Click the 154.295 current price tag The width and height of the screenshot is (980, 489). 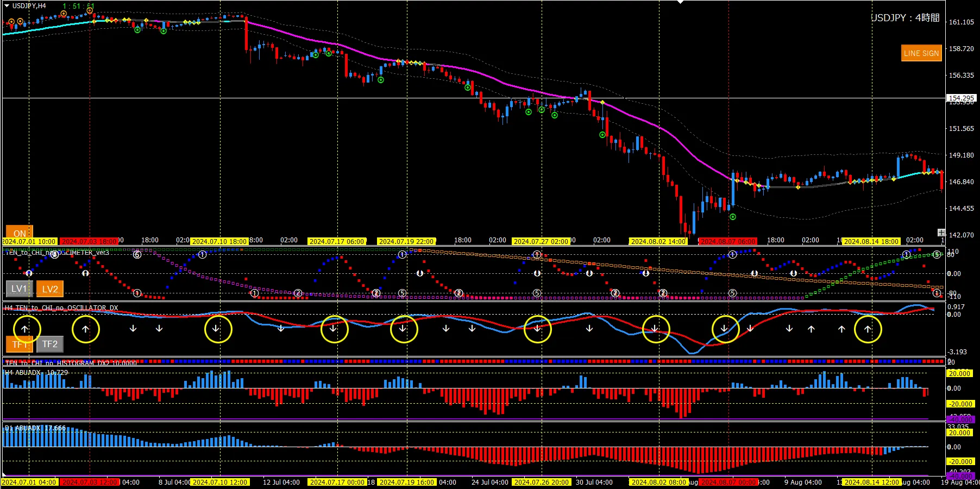(962, 98)
